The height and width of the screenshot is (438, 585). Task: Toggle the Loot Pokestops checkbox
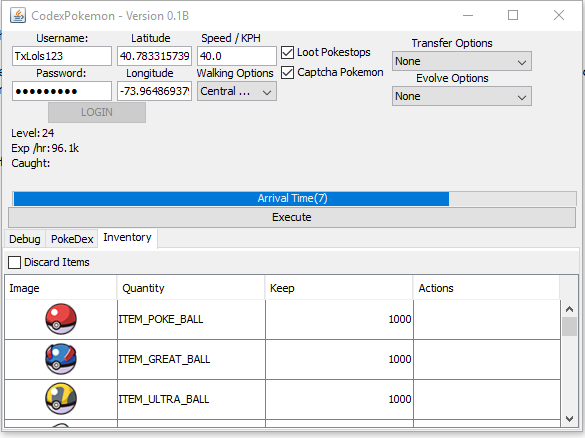click(287, 52)
